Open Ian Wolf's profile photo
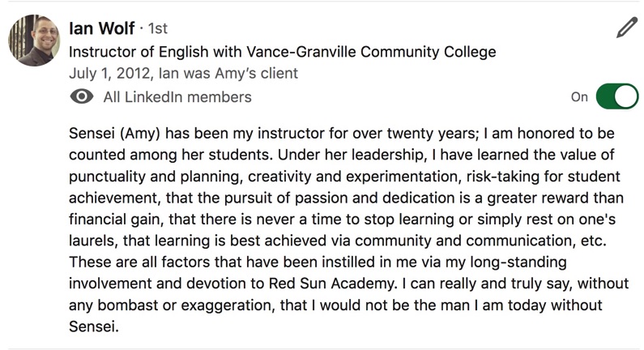Screen dimensions: 644x350 click(x=34, y=41)
